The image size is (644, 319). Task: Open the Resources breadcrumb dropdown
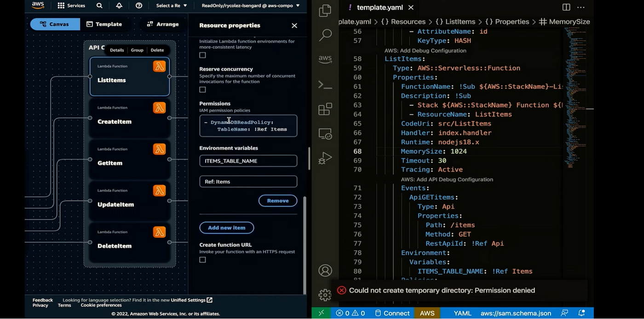[x=404, y=22]
